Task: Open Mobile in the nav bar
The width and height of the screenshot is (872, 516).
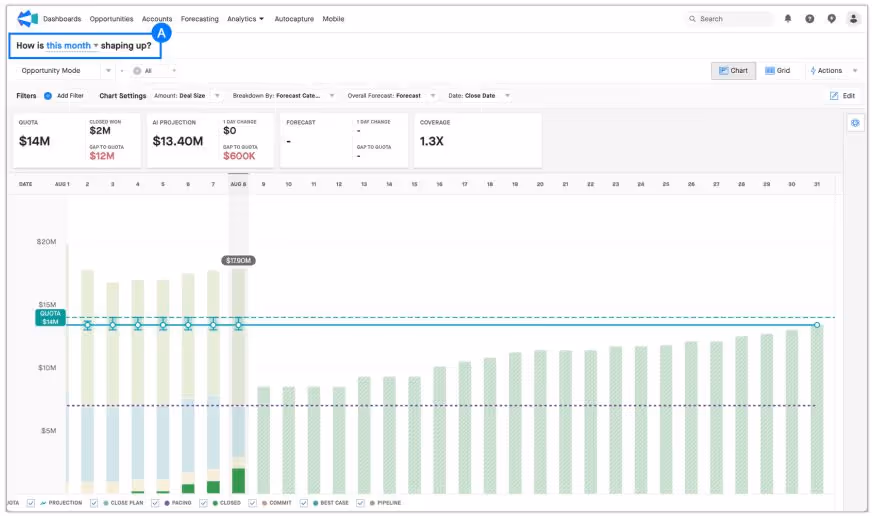Action: point(333,19)
